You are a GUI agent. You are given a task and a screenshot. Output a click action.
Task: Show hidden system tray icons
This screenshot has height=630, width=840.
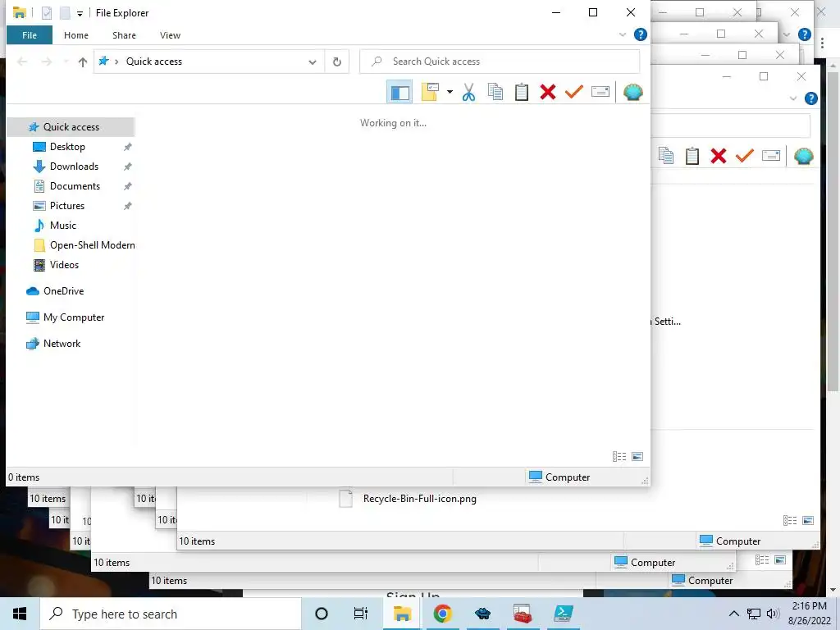pyautogui.click(x=734, y=614)
